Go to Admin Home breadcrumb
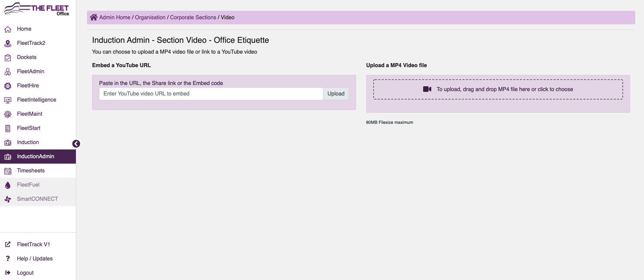The height and width of the screenshot is (280, 644). pyautogui.click(x=115, y=17)
